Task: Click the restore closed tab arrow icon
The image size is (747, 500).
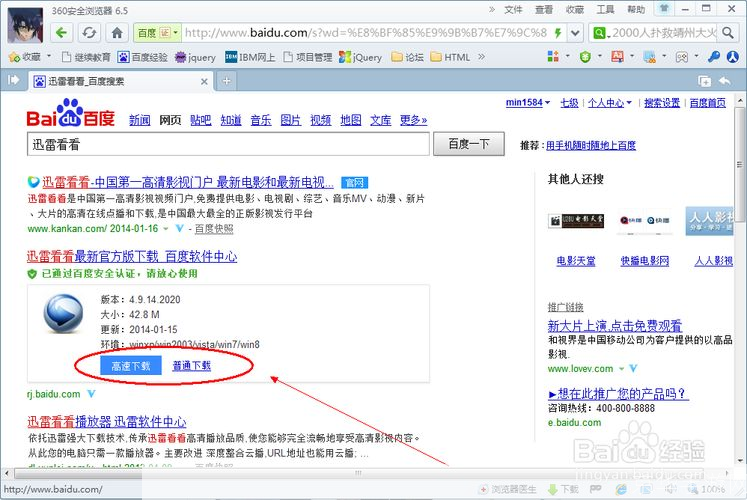Action: [725, 81]
